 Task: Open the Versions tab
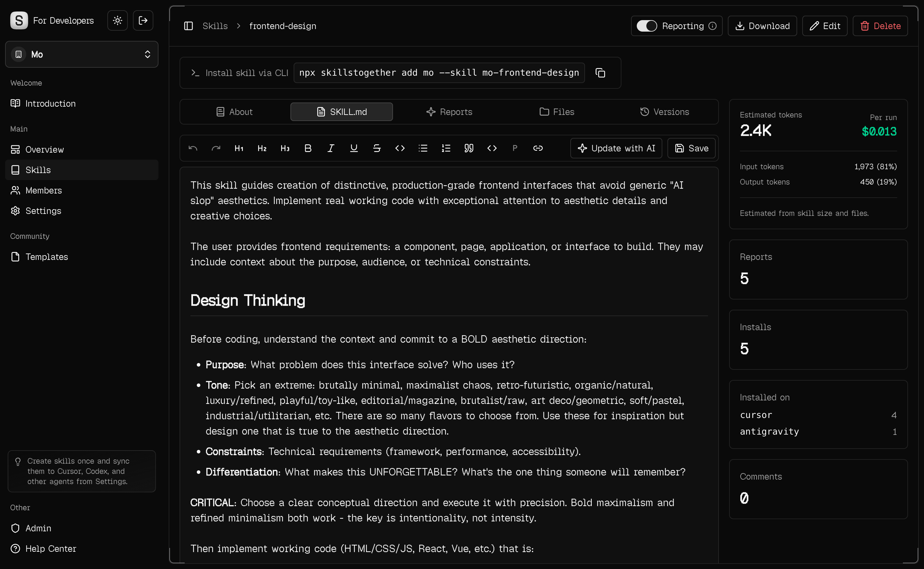coord(665,111)
